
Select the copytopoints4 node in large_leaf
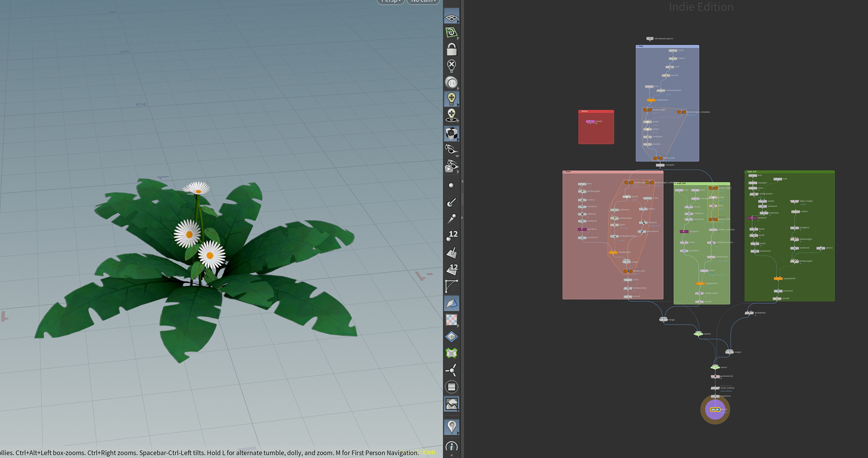tap(778, 278)
